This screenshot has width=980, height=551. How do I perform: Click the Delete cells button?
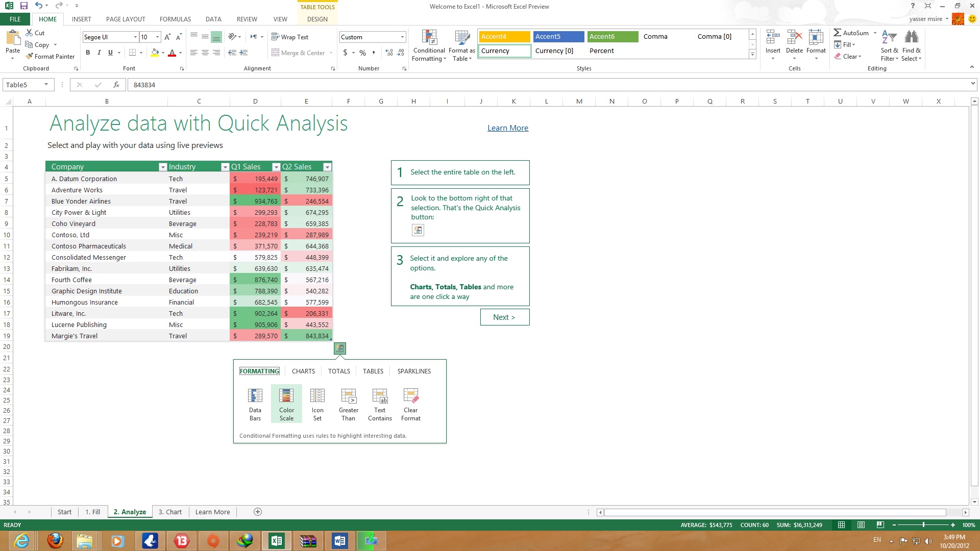coord(794,45)
